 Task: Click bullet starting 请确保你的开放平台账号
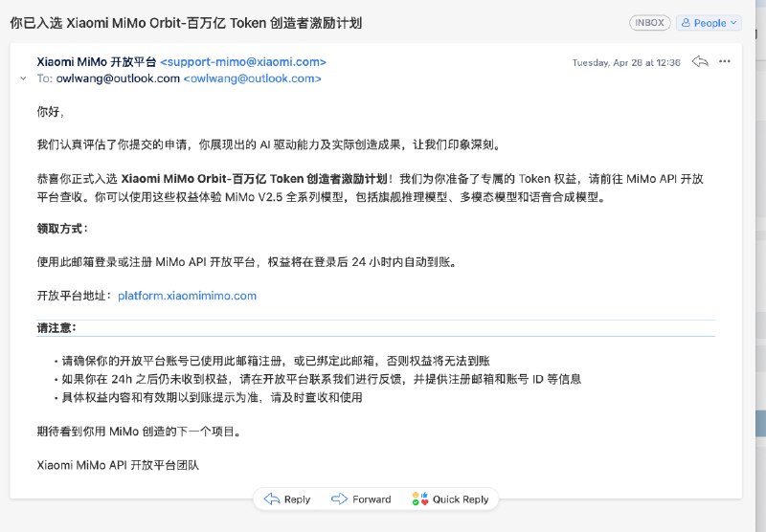coord(276,361)
